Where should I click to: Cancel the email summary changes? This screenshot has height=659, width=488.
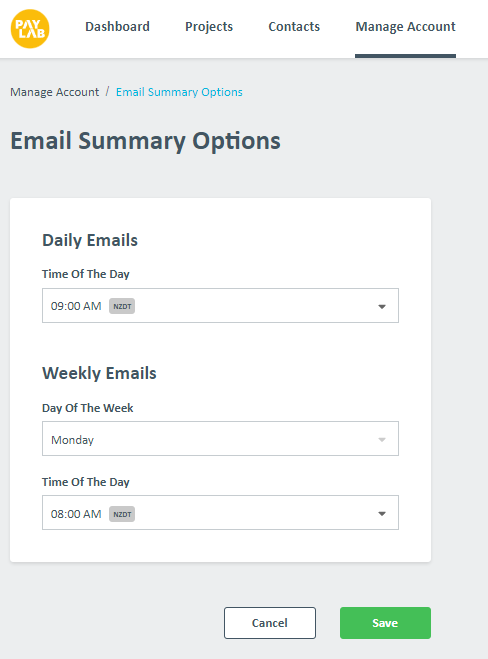pos(270,623)
